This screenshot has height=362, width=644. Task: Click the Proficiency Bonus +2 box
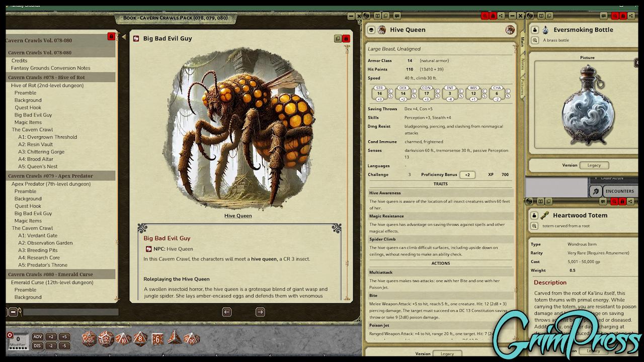point(467,174)
